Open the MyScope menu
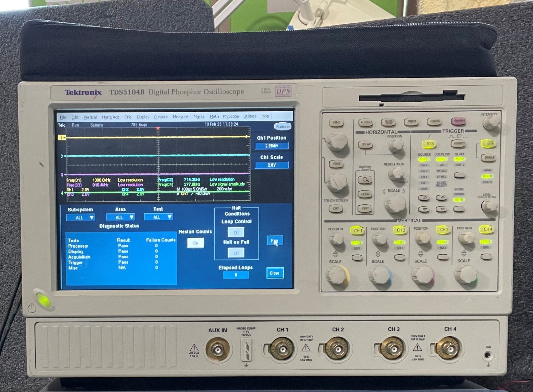Image resolution: width=533 pixels, height=392 pixels. (231, 116)
